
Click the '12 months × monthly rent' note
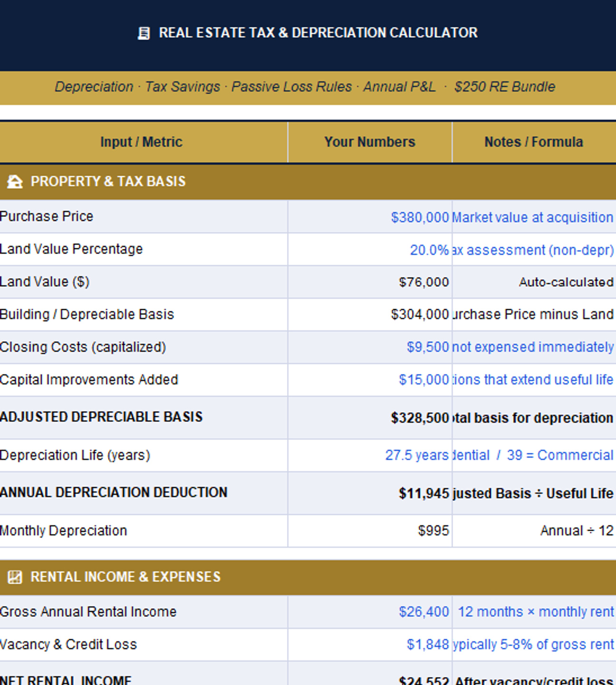(536, 612)
